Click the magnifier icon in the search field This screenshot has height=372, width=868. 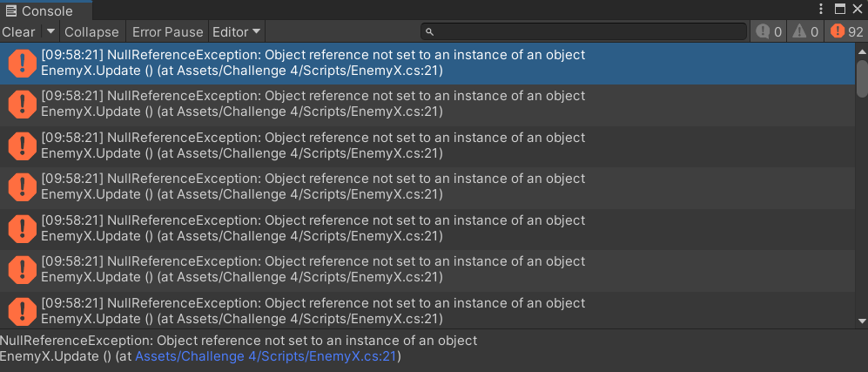coord(429,32)
